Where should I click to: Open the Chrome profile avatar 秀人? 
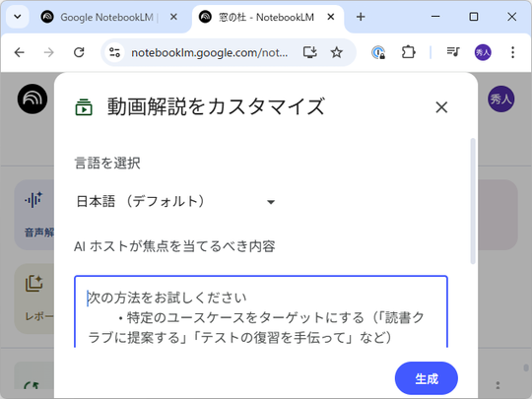coord(483,52)
